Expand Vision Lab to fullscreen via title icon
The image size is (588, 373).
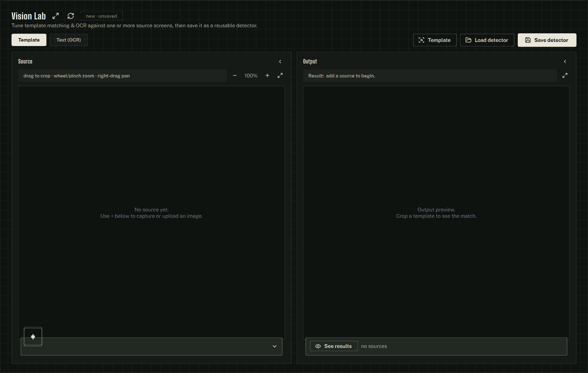[56, 16]
